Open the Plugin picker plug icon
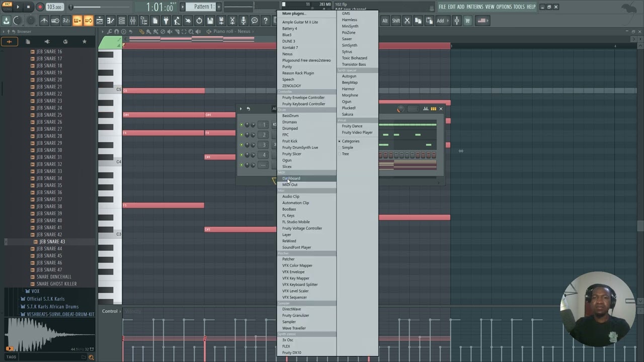Viewport: 644px width, 362px height. tap(166, 21)
